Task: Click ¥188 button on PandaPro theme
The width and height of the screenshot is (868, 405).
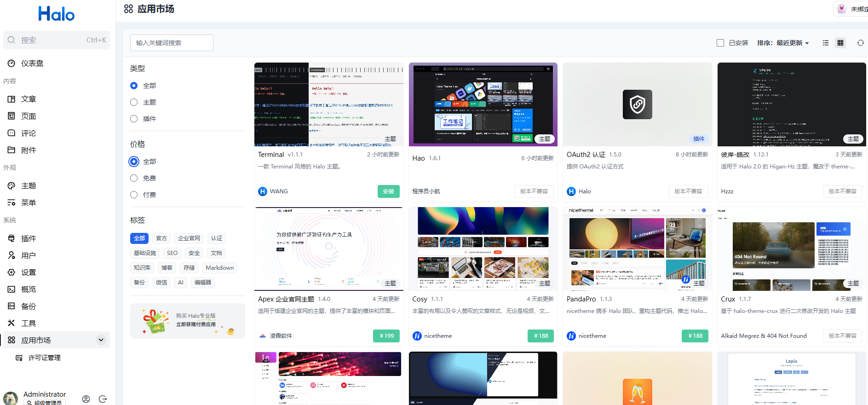Action: coord(695,336)
